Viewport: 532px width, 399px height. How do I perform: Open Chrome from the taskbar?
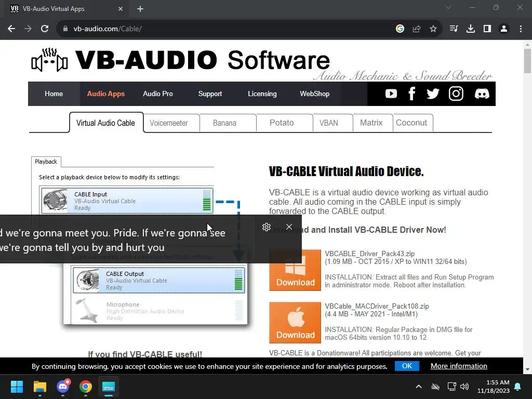(86, 387)
